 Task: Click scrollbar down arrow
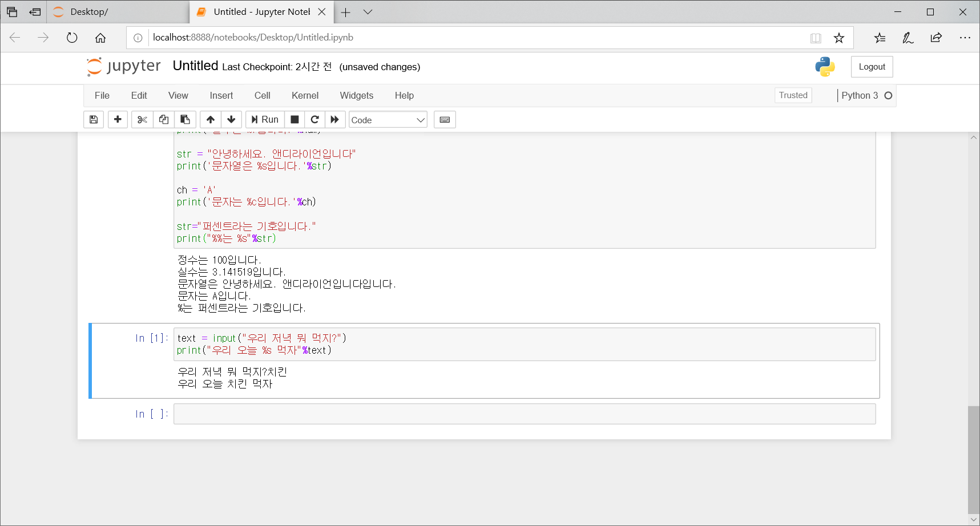(x=974, y=520)
